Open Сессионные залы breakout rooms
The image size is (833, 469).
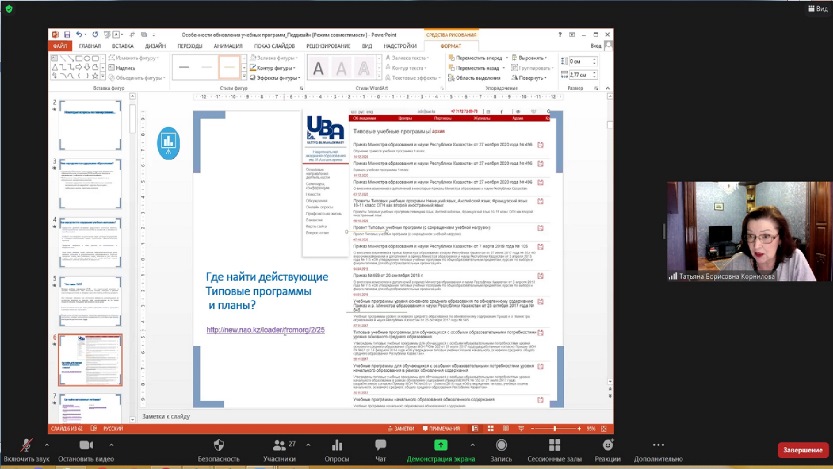(x=555, y=444)
